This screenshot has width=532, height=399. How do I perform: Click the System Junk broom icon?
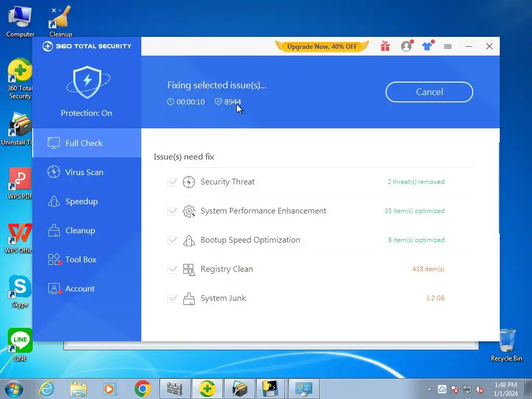(x=189, y=299)
